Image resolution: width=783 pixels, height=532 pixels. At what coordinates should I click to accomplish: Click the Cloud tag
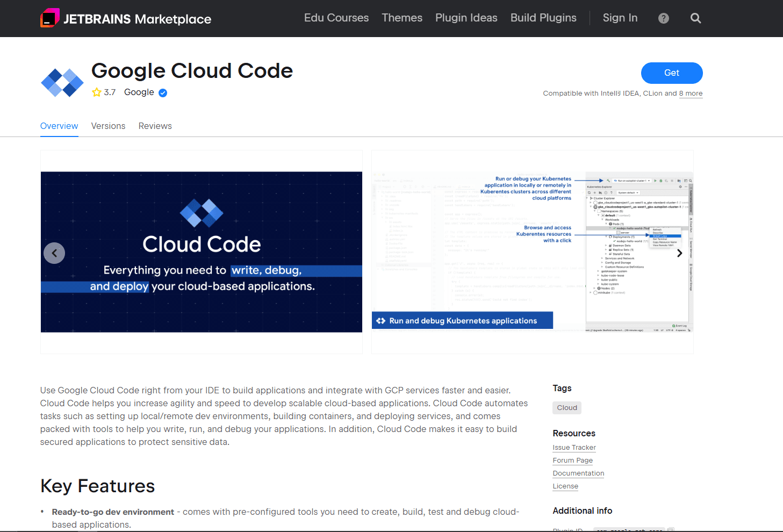tap(567, 408)
